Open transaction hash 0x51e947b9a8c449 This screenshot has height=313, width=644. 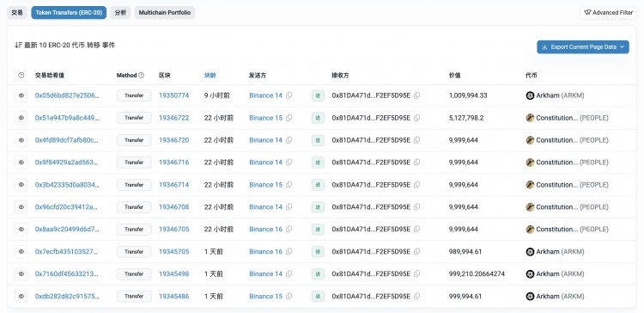[67, 118]
